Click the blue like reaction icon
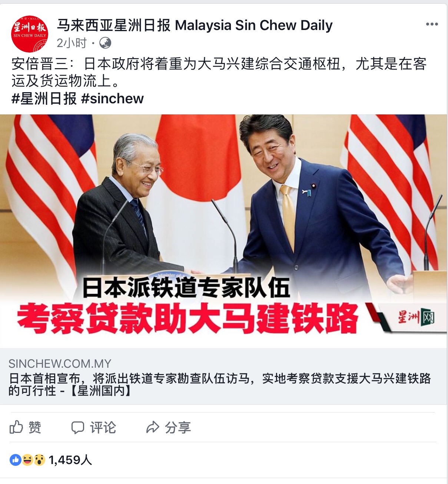The width and height of the screenshot is (448, 484). pyautogui.click(x=15, y=460)
